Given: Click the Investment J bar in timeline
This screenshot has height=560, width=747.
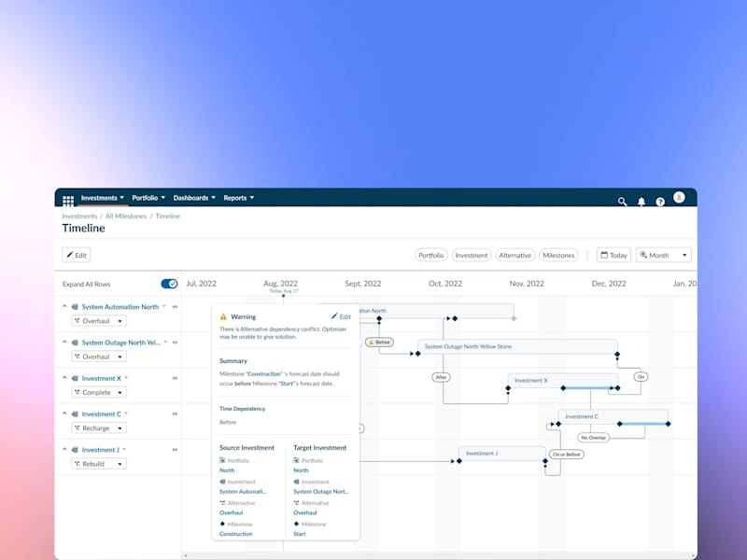Looking at the screenshot, I should [x=502, y=454].
